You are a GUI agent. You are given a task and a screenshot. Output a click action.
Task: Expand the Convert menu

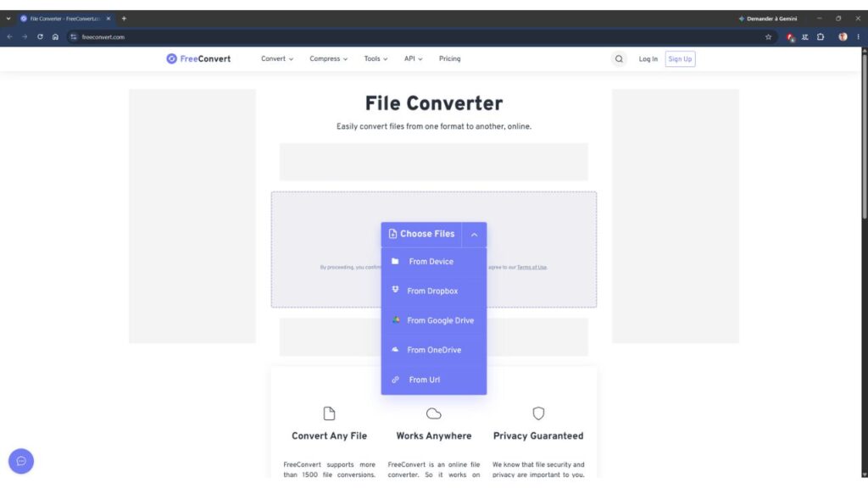click(x=277, y=58)
